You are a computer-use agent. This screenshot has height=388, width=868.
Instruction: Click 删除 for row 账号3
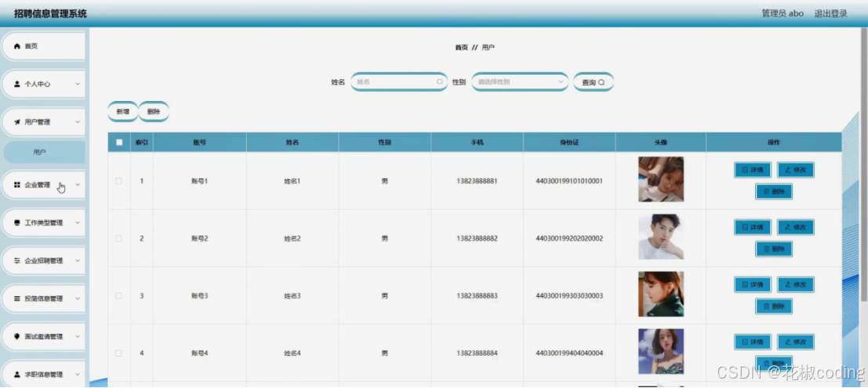(x=774, y=306)
